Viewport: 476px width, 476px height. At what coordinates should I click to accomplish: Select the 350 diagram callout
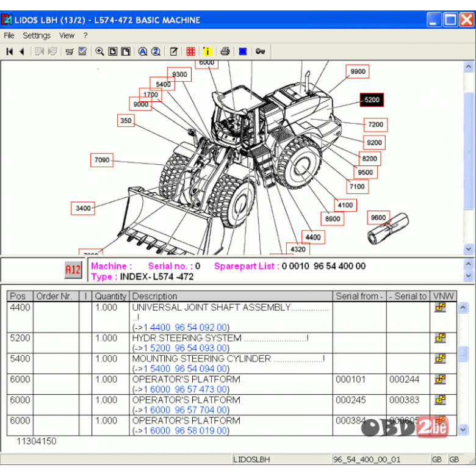point(126,120)
